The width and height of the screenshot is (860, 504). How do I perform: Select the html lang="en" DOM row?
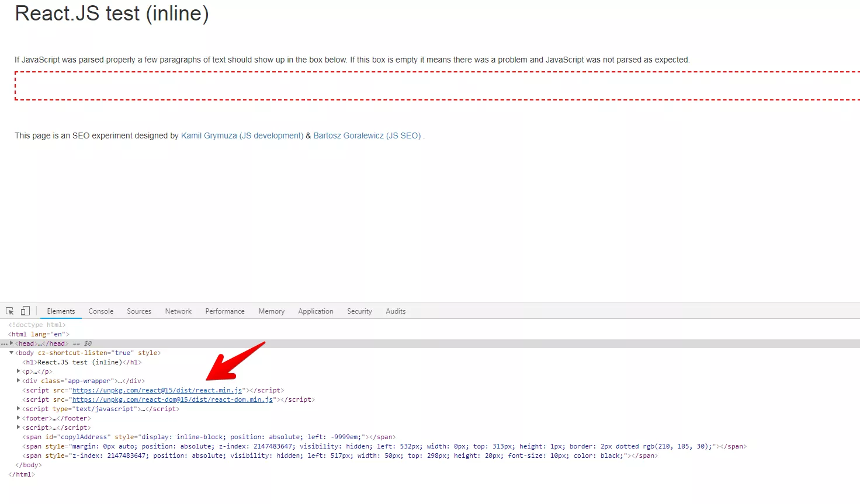pyautogui.click(x=39, y=334)
